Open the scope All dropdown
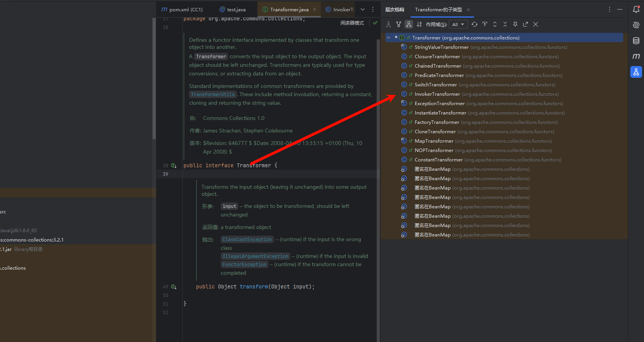The height and width of the screenshot is (342, 644). (458, 24)
